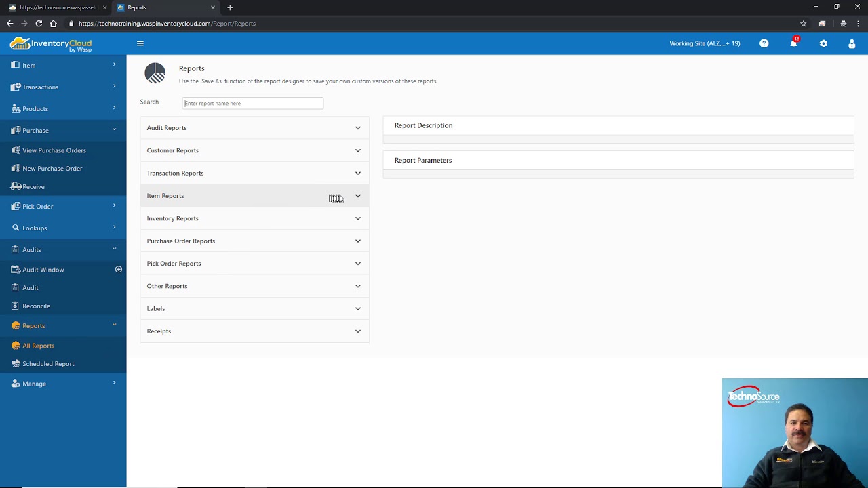Click the Pick Order sidebar icon

click(16, 206)
